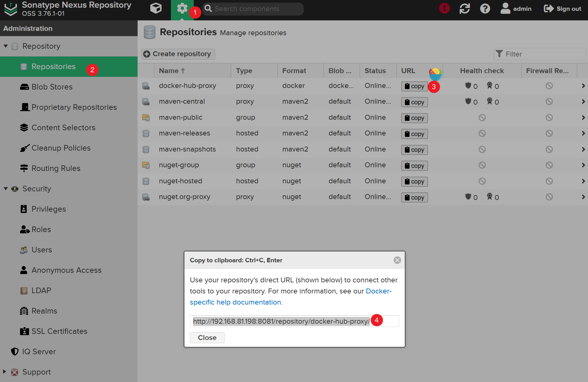The height and width of the screenshot is (382, 588).
Task: Open Realms settings
Action: [x=69, y=311]
